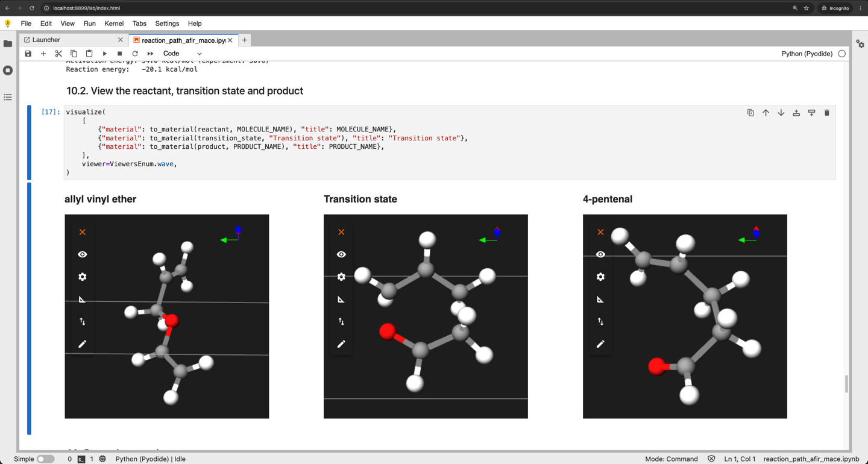The width and height of the screenshot is (868, 464).
Task: Close the 4-pentenal viewer toolbar
Action: pyautogui.click(x=600, y=232)
